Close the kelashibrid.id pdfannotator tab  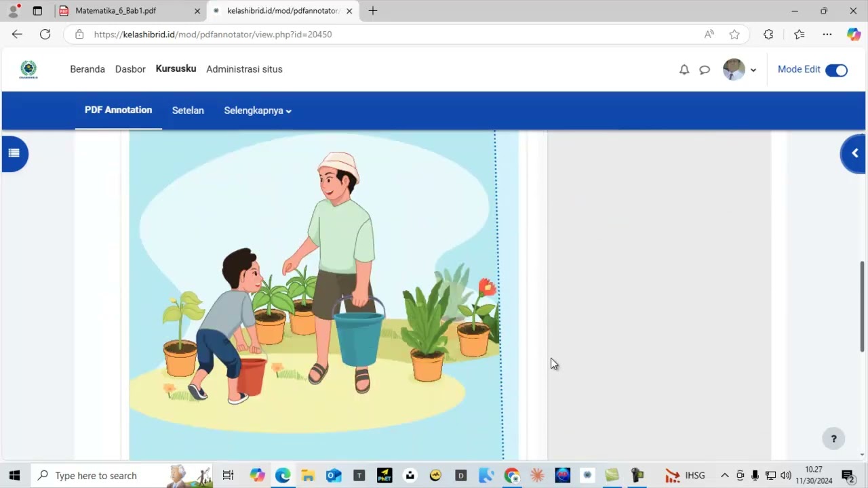pos(349,11)
